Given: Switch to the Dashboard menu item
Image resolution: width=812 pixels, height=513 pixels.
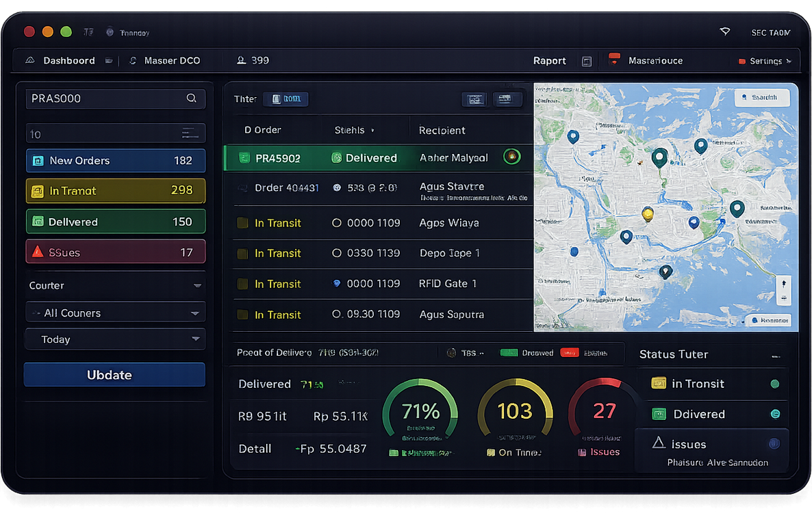Looking at the screenshot, I should 68,60.
